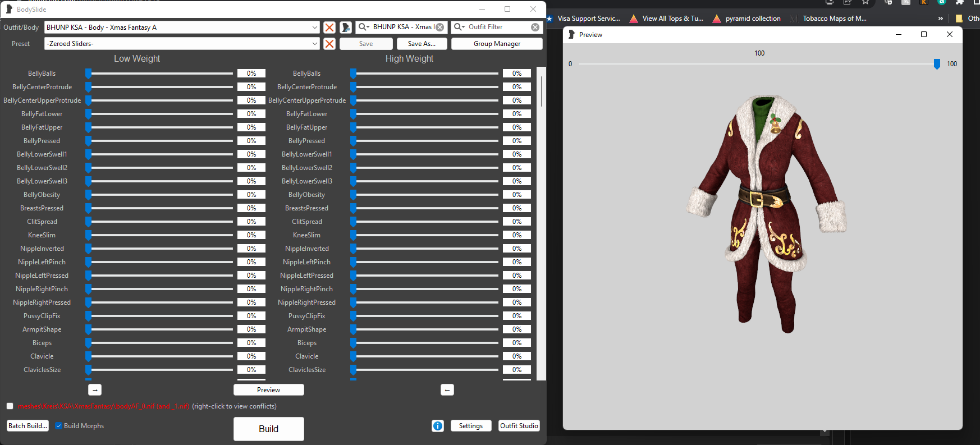The width and height of the screenshot is (980, 445).
Task: Clear the BHUNP KSA group filter text
Action: pos(440,27)
